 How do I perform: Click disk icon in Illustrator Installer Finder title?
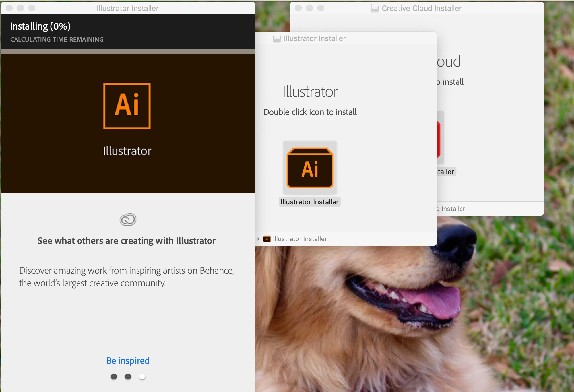(277, 38)
